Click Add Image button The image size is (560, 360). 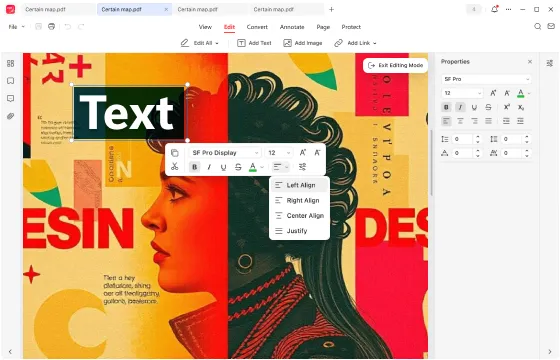point(302,43)
